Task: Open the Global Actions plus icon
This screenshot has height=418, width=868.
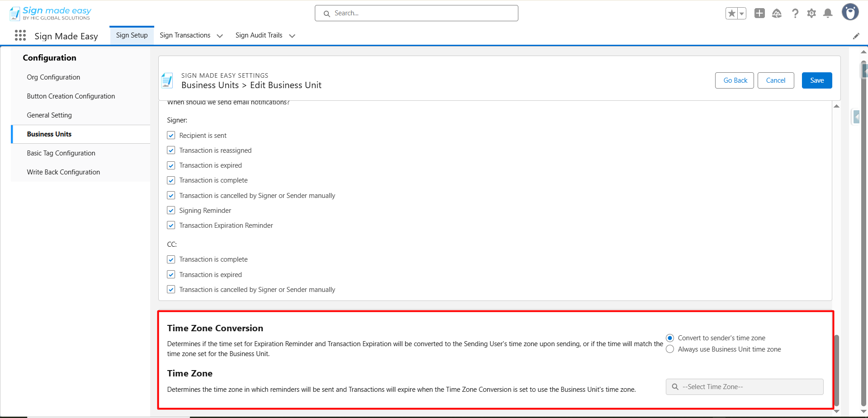Action: [759, 14]
